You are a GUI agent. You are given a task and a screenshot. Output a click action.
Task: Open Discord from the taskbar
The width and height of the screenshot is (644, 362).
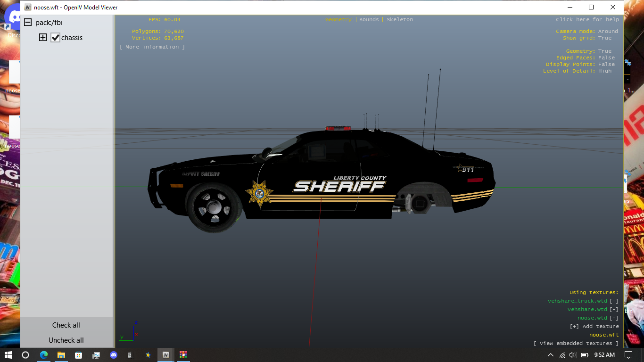pyautogui.click(x=113, y=355)
